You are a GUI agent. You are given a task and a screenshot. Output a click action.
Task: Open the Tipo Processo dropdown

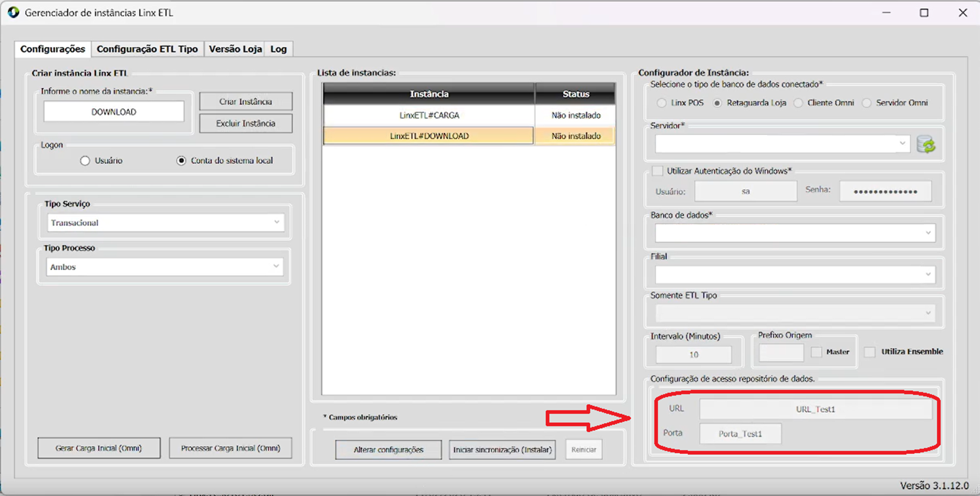click(x=165, y=267)
